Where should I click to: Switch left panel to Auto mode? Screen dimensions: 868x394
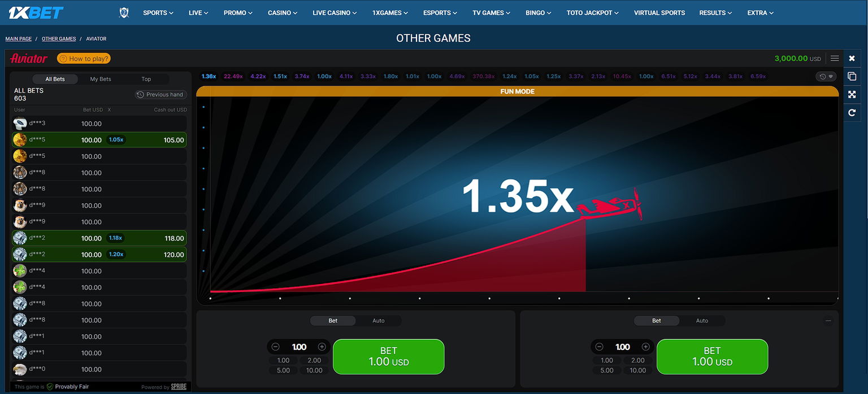[378, 321]
